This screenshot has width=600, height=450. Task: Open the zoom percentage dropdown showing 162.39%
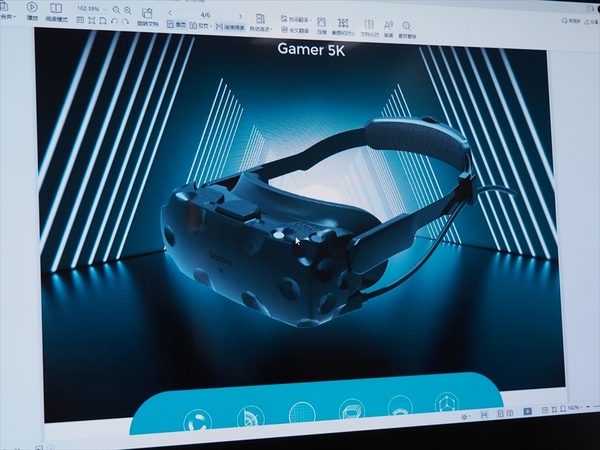point(91,9)
